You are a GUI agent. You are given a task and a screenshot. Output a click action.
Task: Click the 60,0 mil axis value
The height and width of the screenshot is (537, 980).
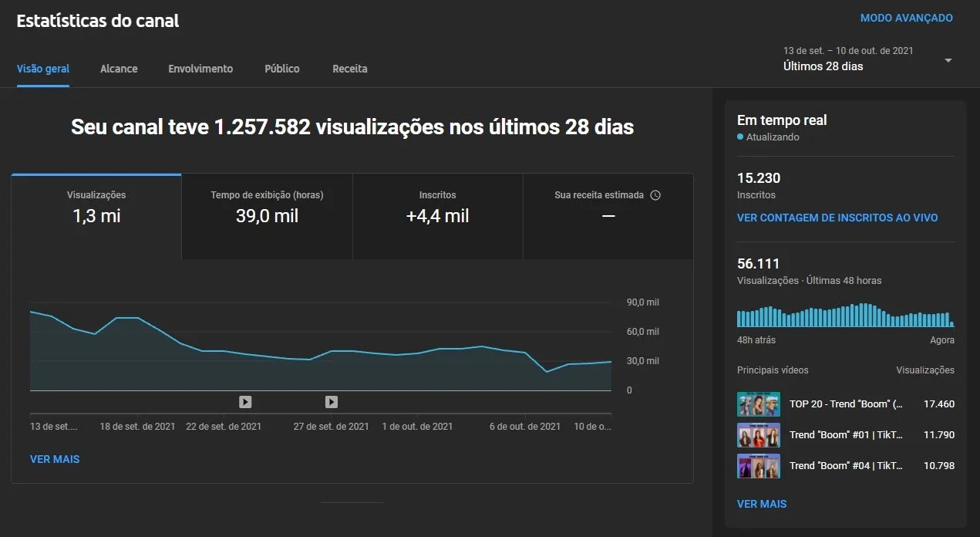(643, 332)
